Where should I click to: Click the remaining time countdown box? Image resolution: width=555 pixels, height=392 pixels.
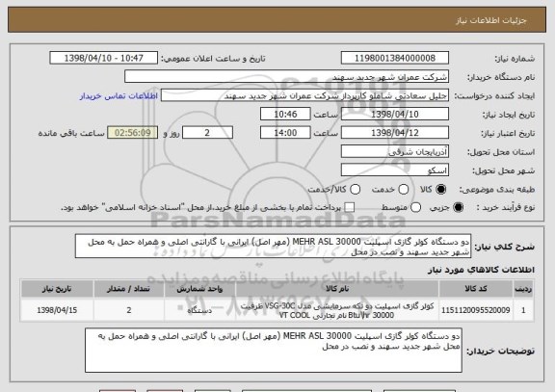click(x=133, y=133)
